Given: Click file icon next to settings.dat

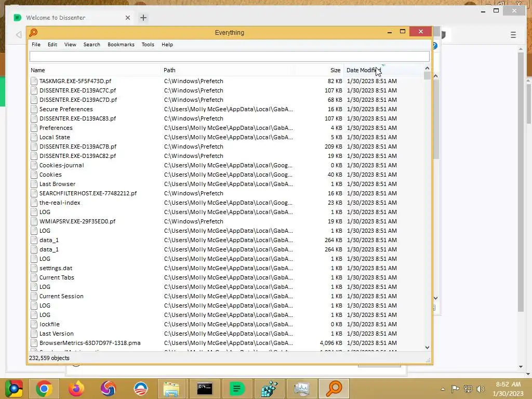Looking at the screenshot, I should [34, 268].
